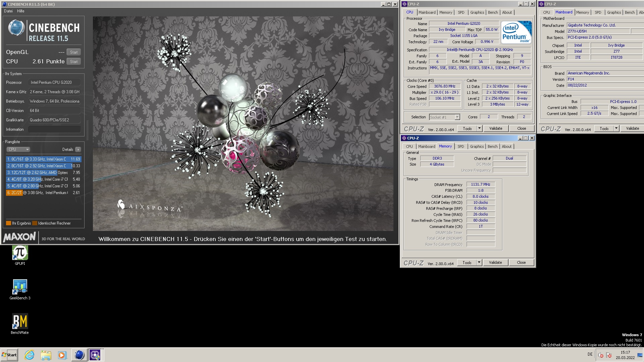Open SPD tab in Mainboard CPU-Z window
644x362 pixels.
click(x=598, y=12)
